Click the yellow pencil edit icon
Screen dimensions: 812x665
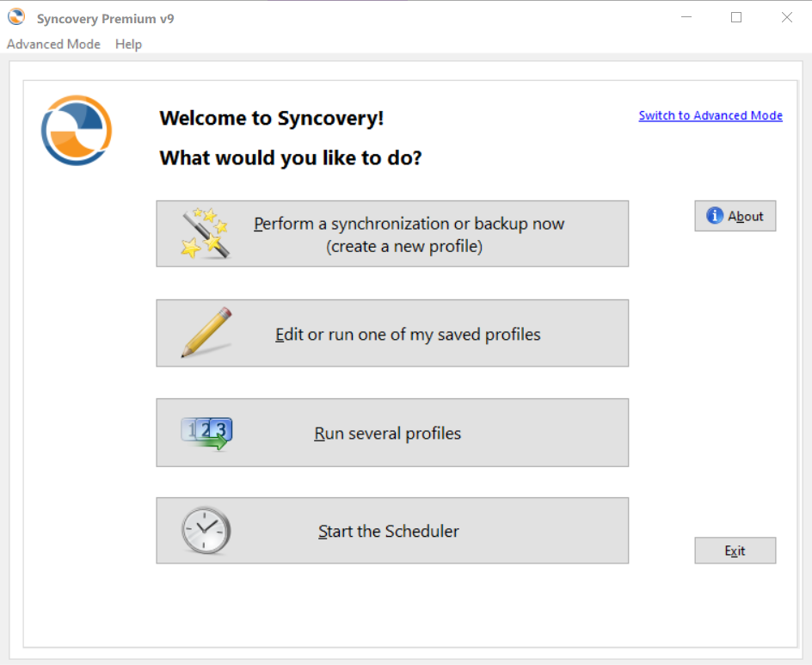pyautogui.click(x=206, y=332)
